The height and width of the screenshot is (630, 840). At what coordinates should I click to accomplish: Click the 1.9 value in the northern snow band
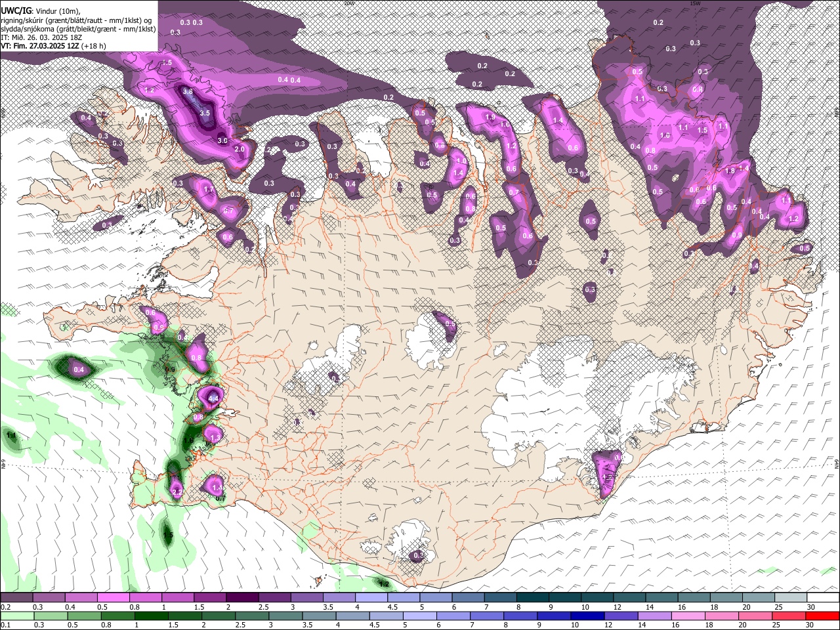[490, 117]
